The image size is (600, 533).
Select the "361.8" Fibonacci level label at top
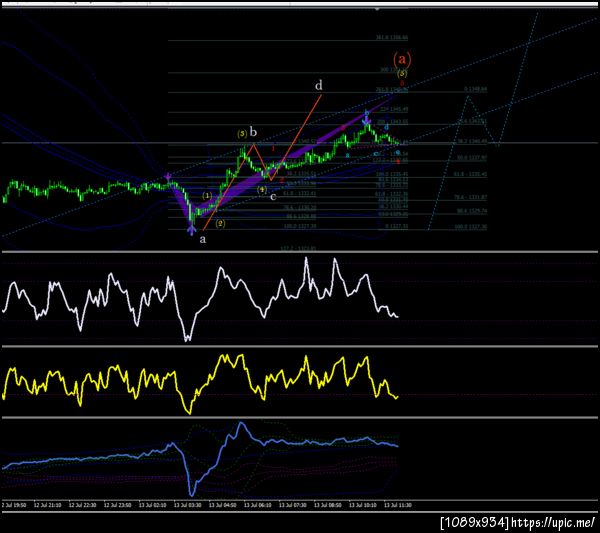click(x=392, y=38)
